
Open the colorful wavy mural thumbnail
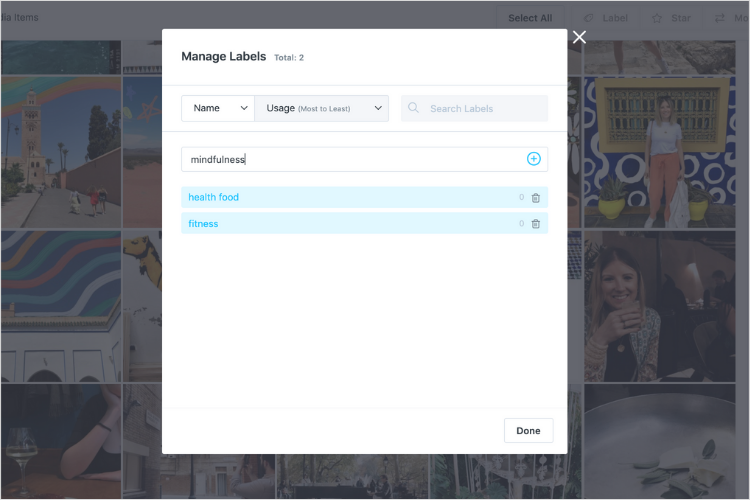pos(61,306)
